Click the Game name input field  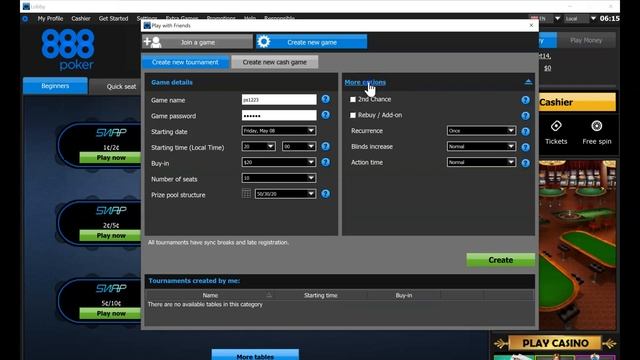click(279, 100)
